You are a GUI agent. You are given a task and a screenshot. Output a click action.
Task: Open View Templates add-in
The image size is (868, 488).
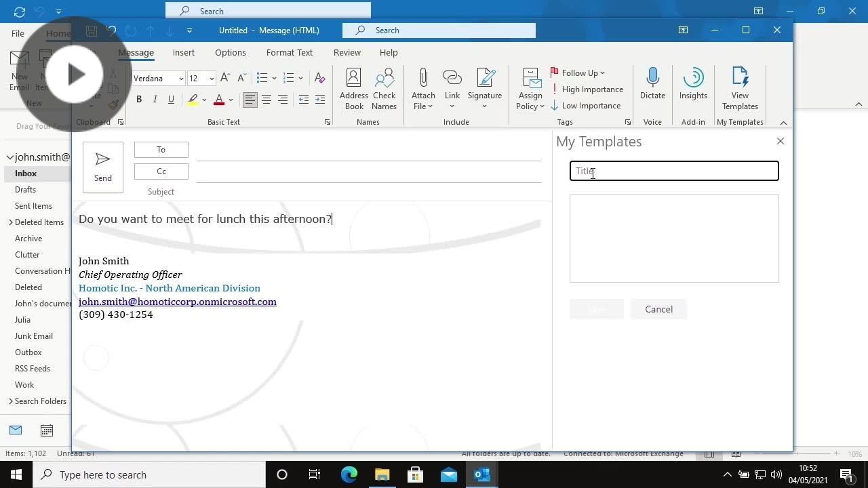[740, 89]
